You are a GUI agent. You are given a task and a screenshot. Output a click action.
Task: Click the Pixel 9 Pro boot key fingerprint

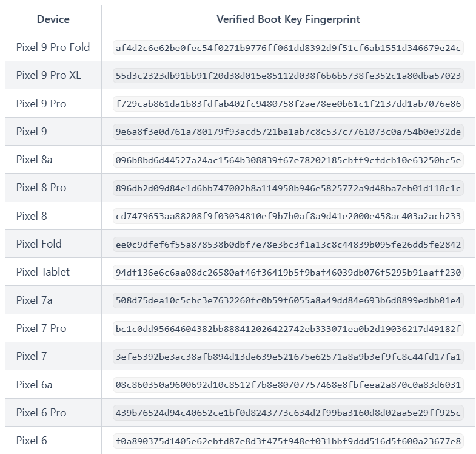point(288,104)
